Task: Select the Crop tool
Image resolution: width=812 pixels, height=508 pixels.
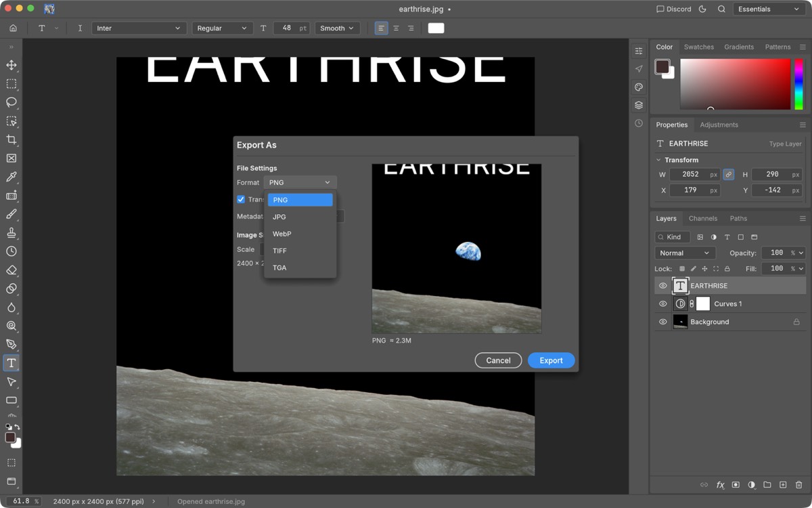Action: pyautogui.click(x=12, y=140)
